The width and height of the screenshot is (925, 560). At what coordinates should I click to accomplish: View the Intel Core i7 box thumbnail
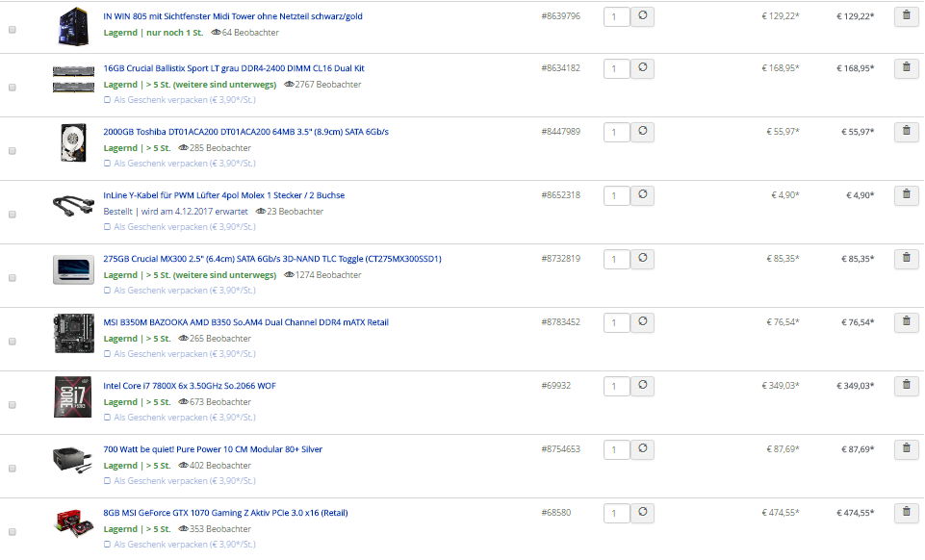(73, 397)
